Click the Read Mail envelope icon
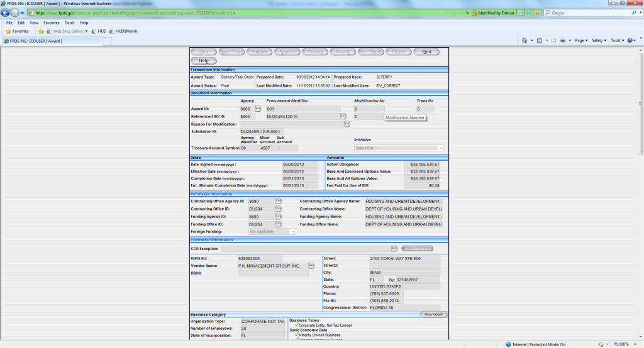Image resolution: width=644 pixels, height=348 pixels. pyautogui.click(x=553, y=41)
